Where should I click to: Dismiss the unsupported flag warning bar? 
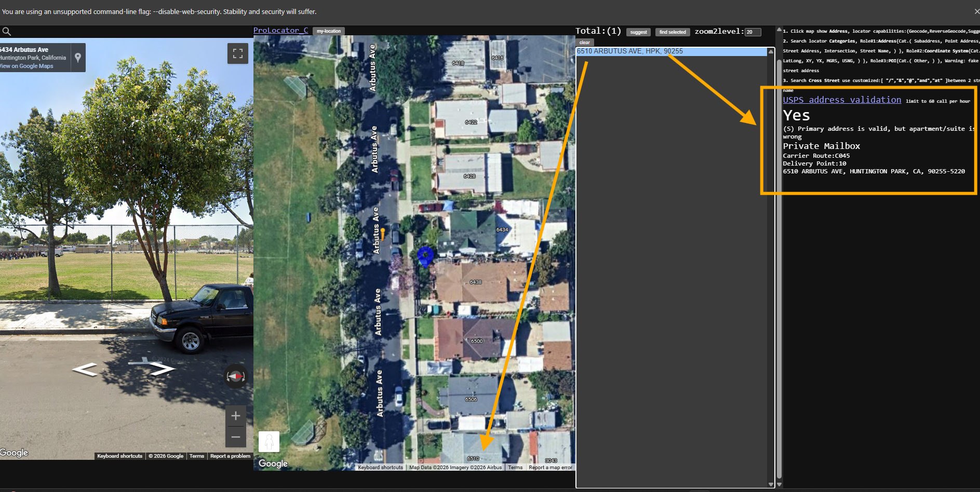pyautogui.click(x=976, y=11)
